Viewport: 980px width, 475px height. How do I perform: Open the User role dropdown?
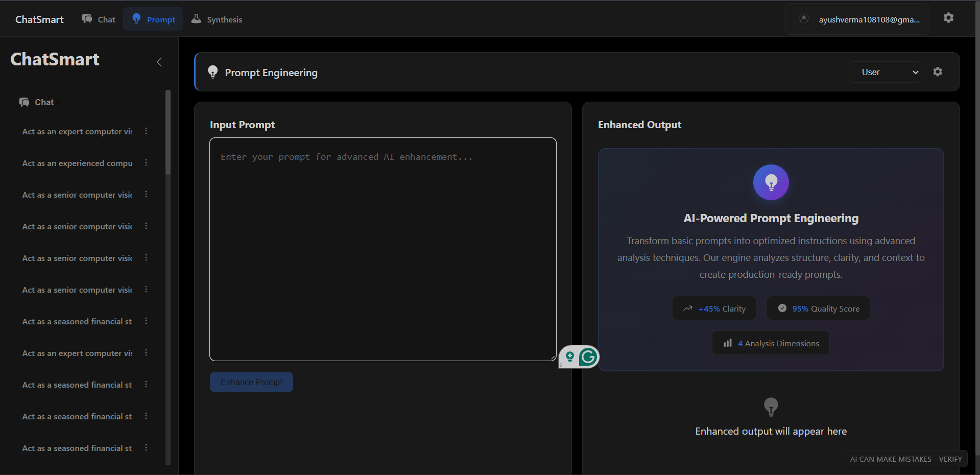click(x=885, y=72)
